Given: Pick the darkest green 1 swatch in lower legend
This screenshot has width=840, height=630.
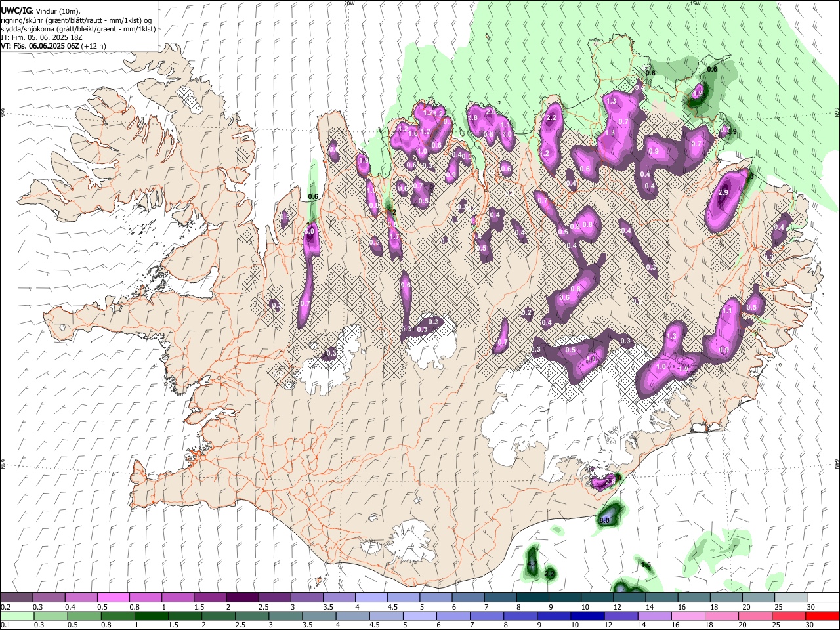Looking at the screenshot, I should coord(150,616).
